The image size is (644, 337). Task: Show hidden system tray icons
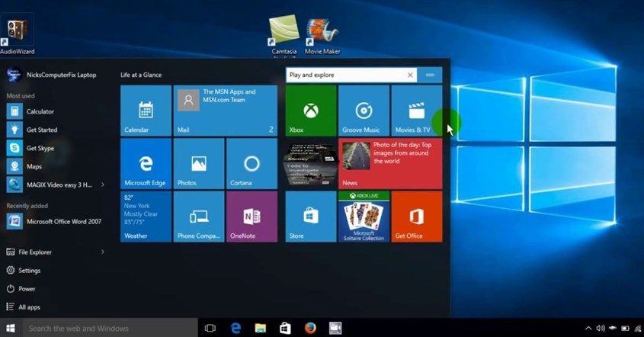click(588, 328)
